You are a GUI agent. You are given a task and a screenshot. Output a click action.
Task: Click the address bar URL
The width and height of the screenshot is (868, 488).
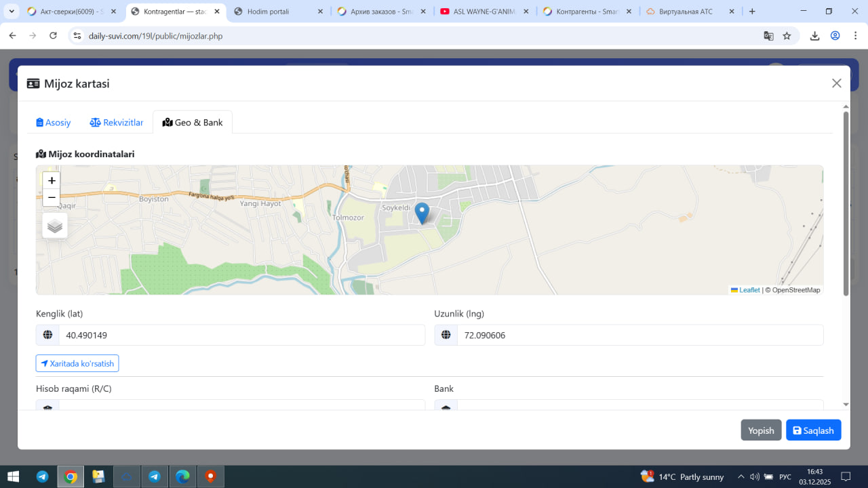point(155,36)
